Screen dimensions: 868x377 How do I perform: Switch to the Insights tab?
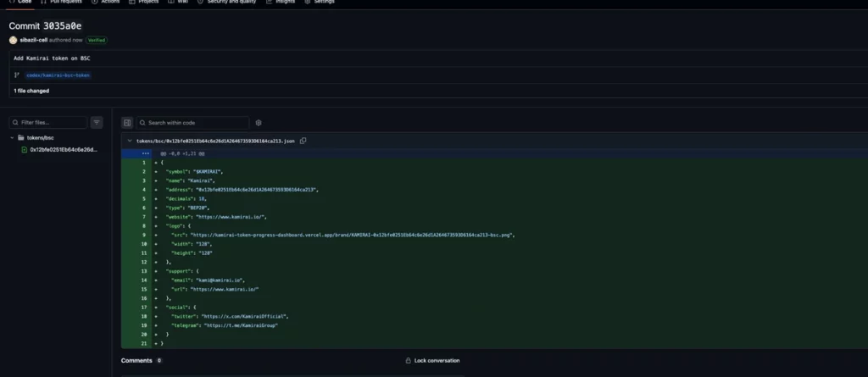280,3
